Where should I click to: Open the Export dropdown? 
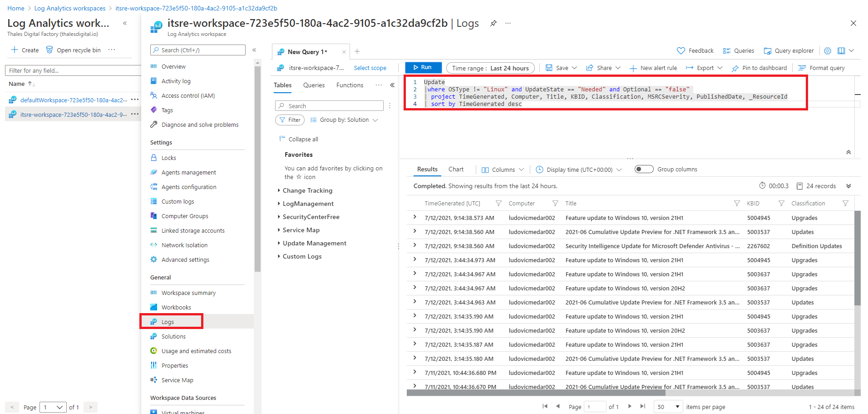(x=704, y=68)
